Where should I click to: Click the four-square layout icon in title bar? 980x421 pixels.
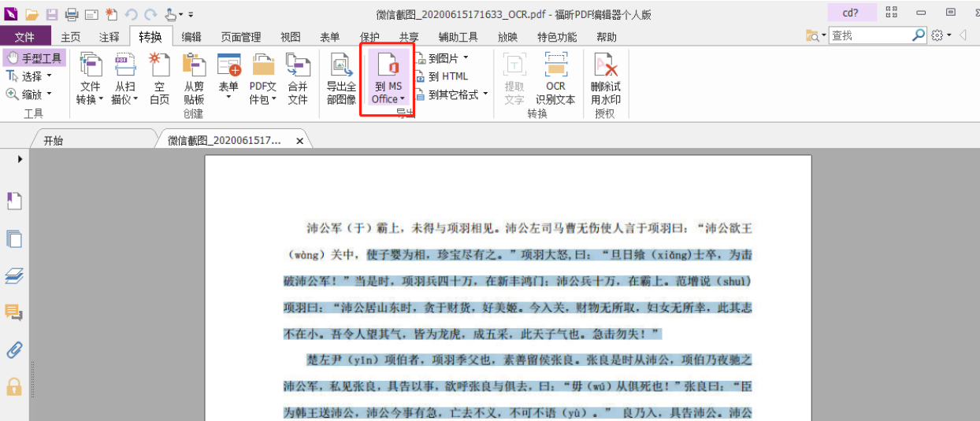coord(892,12)
